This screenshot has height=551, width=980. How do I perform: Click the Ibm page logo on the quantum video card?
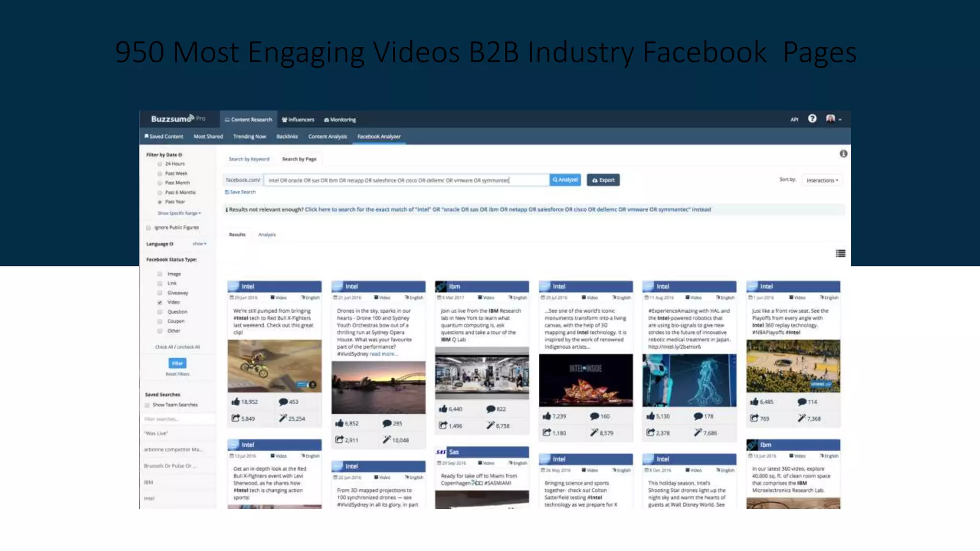(x=441, y=287)
